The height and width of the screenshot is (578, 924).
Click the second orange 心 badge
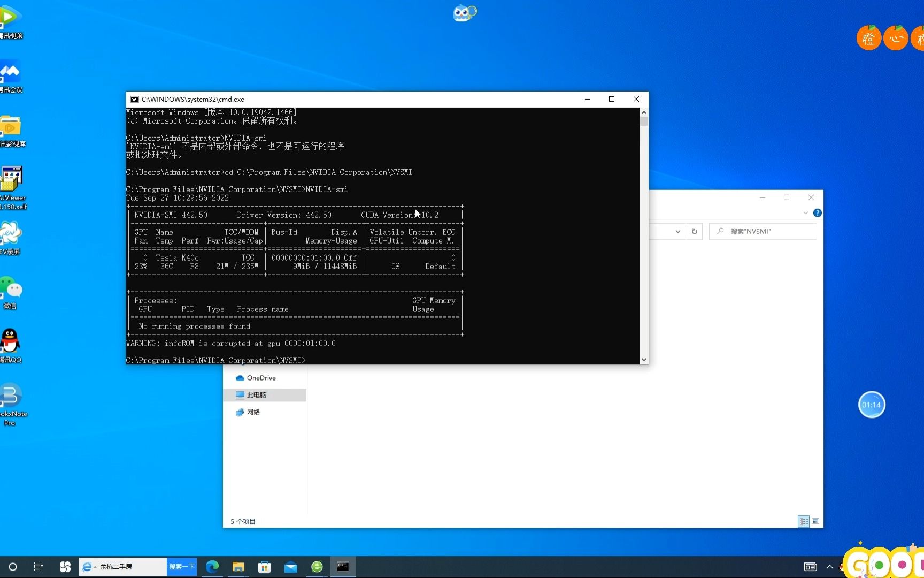896,39
